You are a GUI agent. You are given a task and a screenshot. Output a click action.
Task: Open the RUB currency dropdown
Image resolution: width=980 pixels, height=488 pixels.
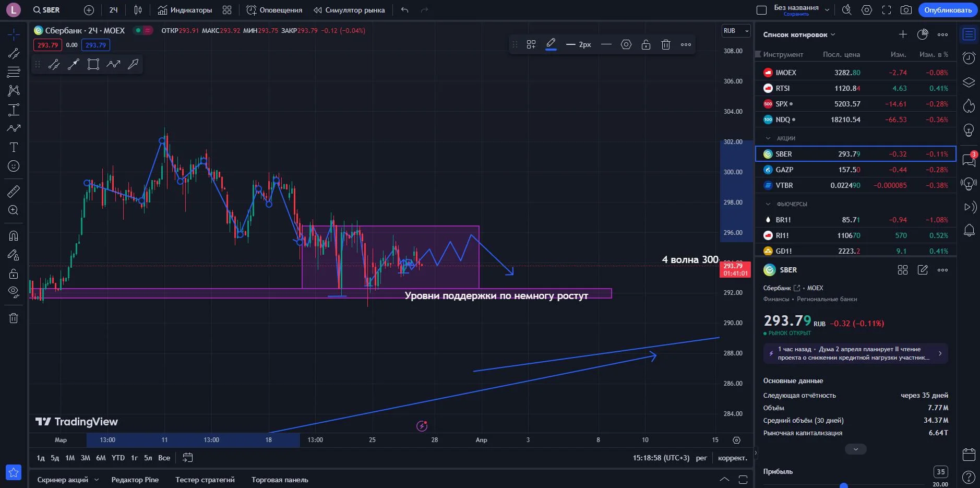coord(736,31)
